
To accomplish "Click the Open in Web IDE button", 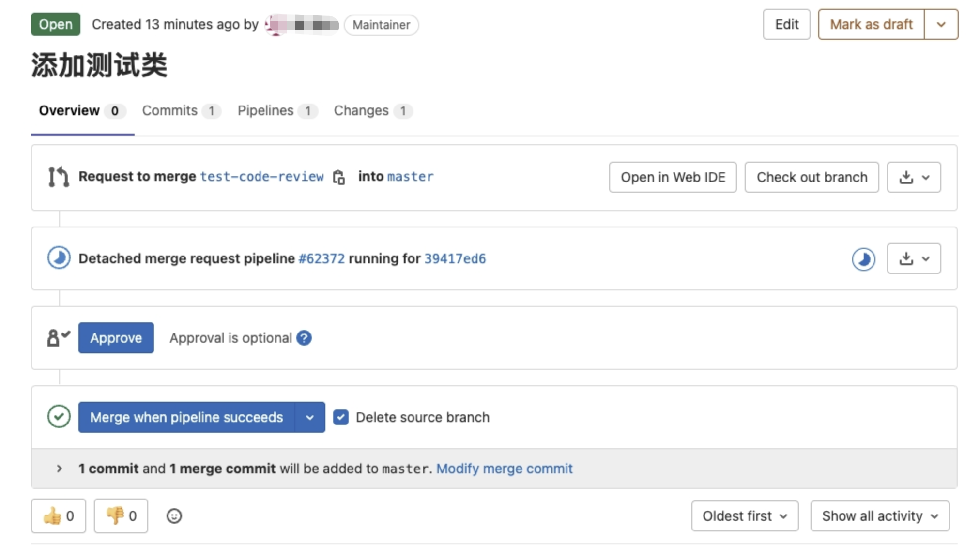I will pyautogui.click(x=673, y=177).
